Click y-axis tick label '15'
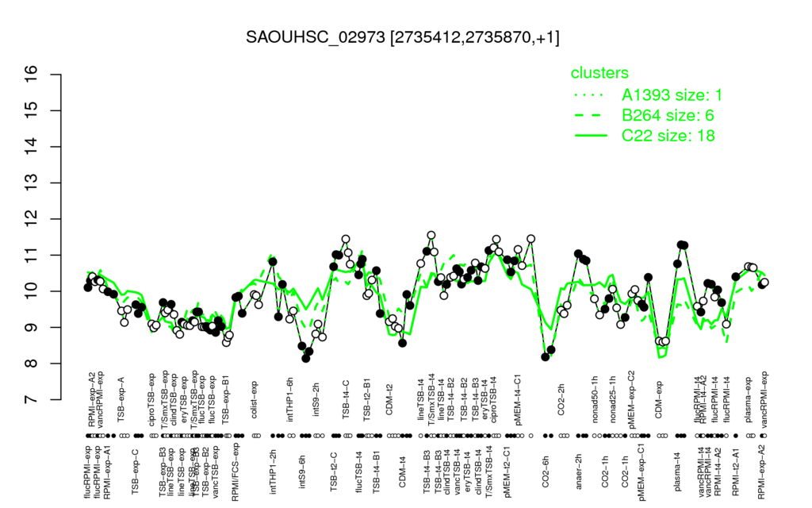 click(32, 110)
